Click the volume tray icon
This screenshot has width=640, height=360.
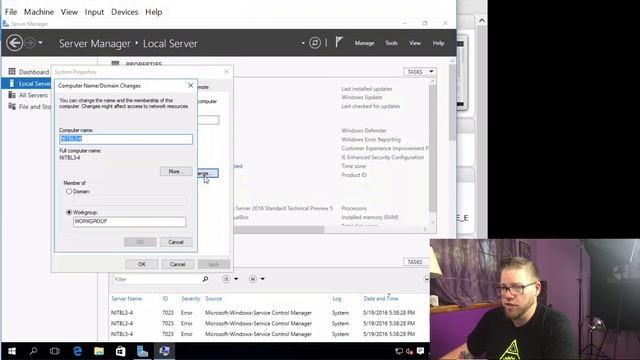coord(409,351)
